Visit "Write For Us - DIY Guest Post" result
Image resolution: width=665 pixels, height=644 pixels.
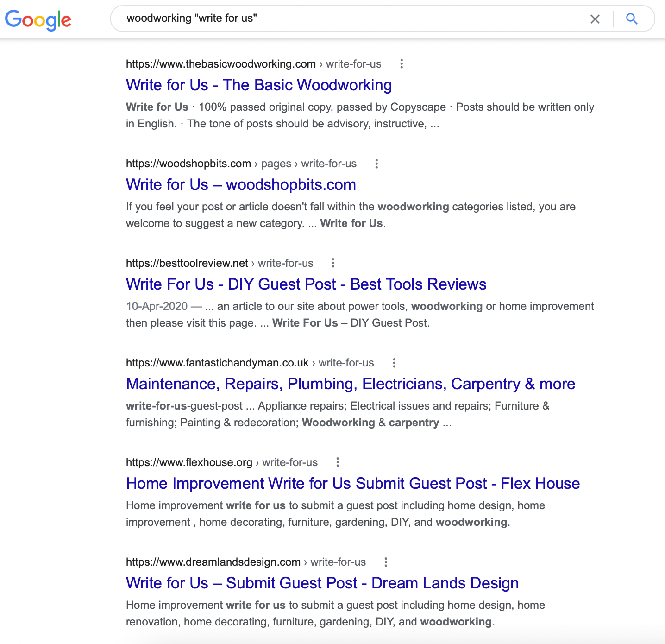click(306, 284)
